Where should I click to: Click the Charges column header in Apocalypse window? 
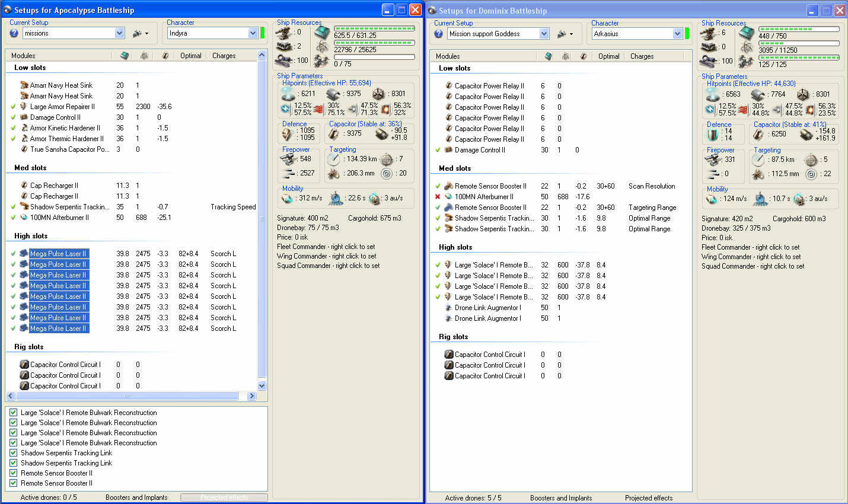click(224, 56)
